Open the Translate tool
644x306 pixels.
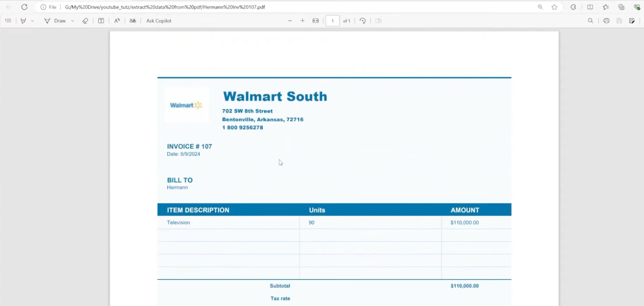click(132, 21)
